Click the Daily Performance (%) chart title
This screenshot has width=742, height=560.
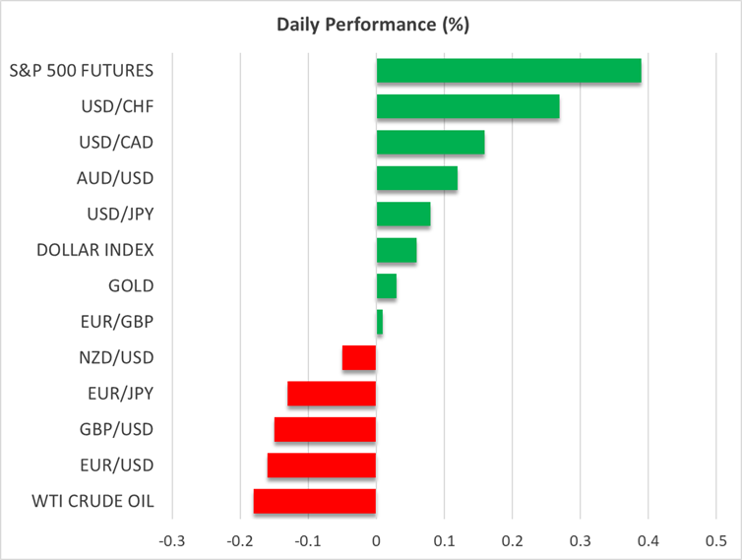click(371, 22)
